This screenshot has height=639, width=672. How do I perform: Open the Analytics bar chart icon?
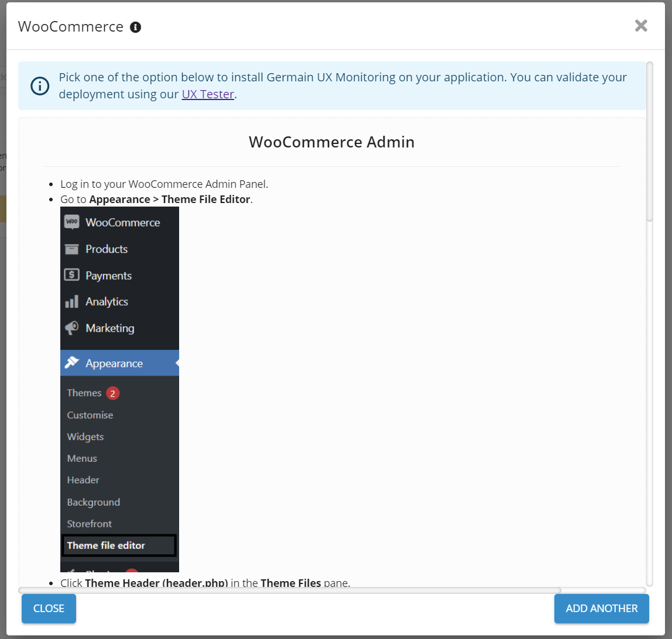(71, 301)
